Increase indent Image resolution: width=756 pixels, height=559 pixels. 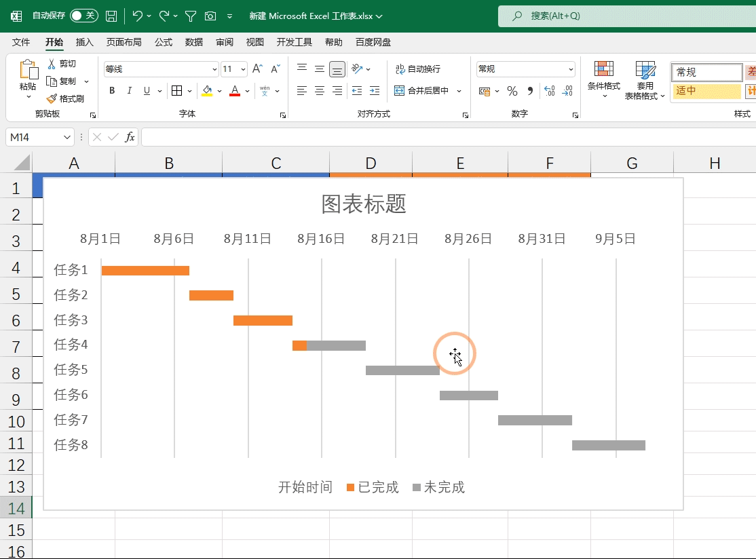tap(375, 91)
